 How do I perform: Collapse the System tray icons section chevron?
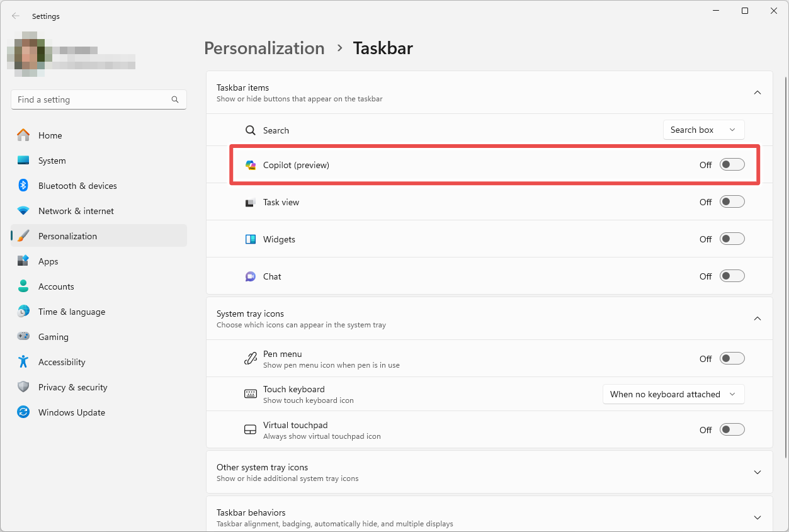pyautogui.click(x=758, y=319)
